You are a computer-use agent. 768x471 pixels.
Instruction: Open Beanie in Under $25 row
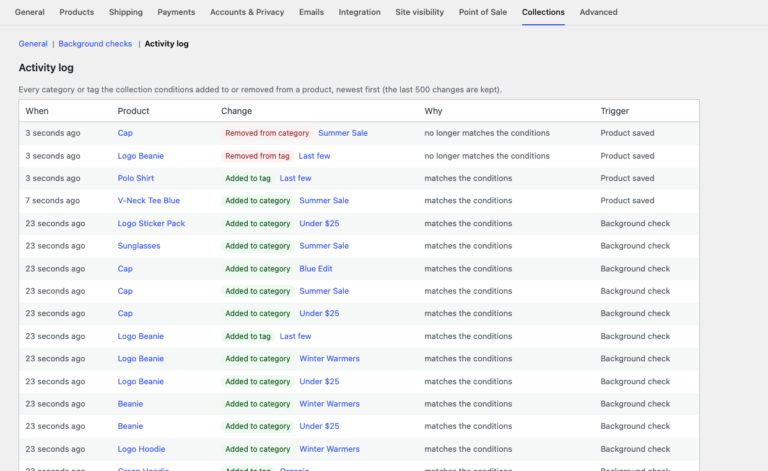[x=130, y=426]
